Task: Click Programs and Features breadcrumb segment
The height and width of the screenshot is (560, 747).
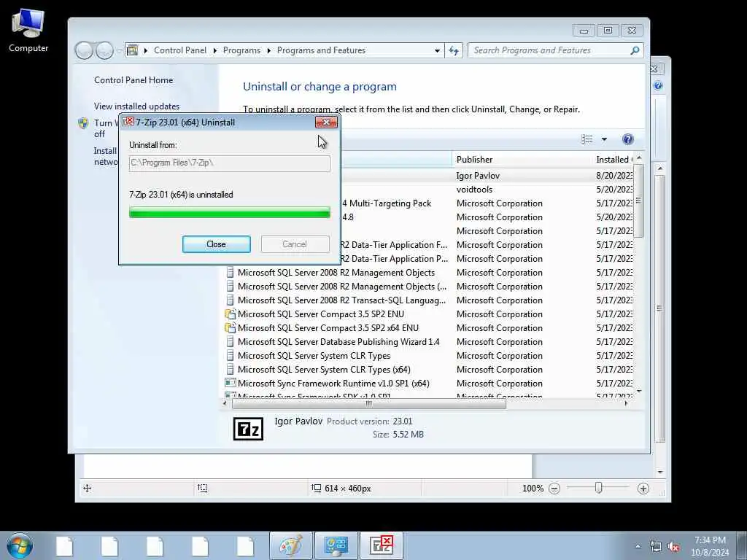Action: 321,50
